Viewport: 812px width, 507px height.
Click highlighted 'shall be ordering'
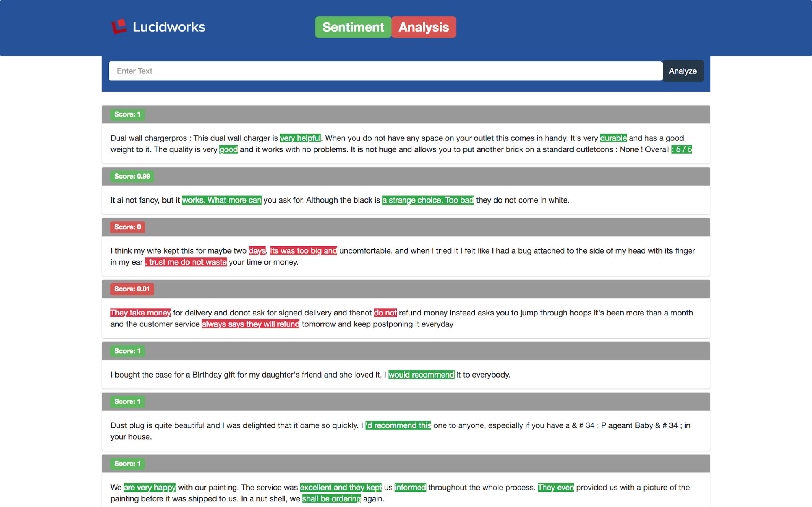331,499
